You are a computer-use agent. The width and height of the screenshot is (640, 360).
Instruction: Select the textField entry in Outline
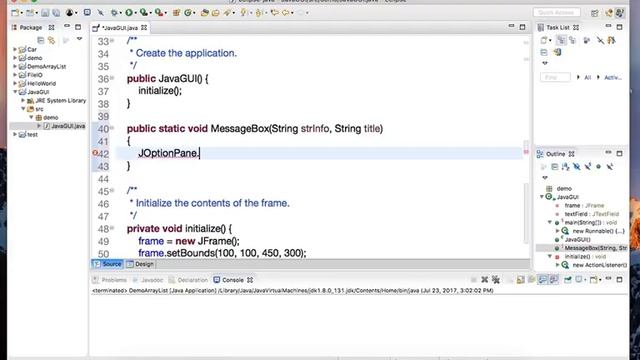click(591, 214)
